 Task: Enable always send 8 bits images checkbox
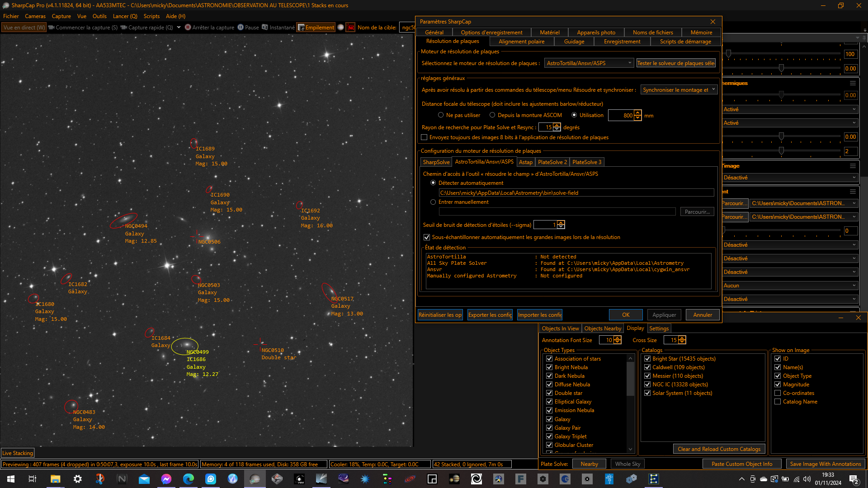click(x=424, y=137)
